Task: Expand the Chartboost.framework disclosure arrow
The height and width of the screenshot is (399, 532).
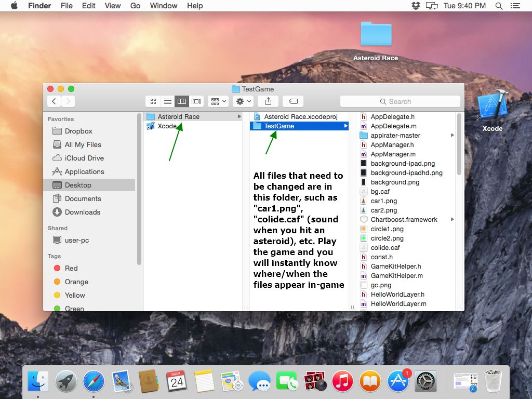Action: (452, 220)
